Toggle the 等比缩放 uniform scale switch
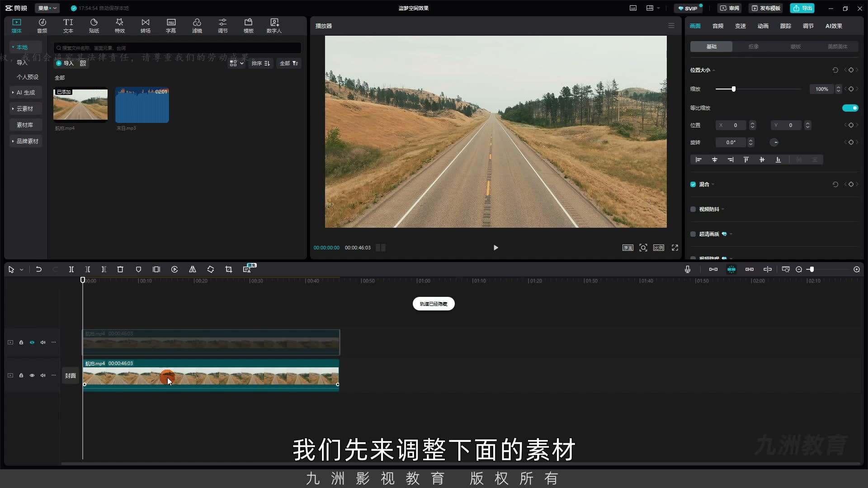Viewport: 868px width, 488px height. pos(850,108)
